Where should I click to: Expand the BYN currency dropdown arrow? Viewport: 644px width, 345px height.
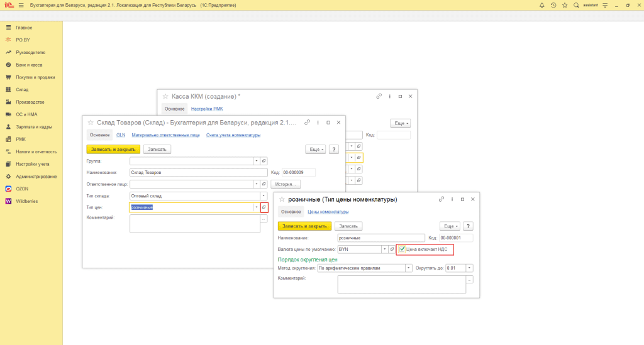(x=384, y=249)
